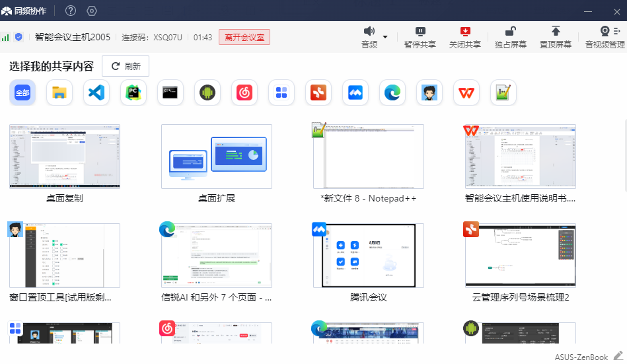Click the 桌面复制 label text
The width and height of the screenshot is (627, 364).
click(x=65, y=198)
